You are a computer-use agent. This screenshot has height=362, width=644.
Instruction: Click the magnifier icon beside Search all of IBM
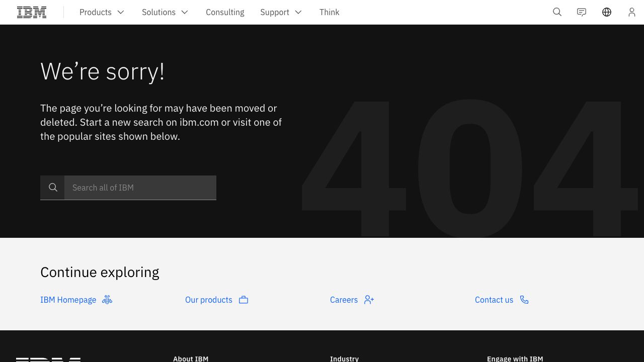(x=53, y=188)
